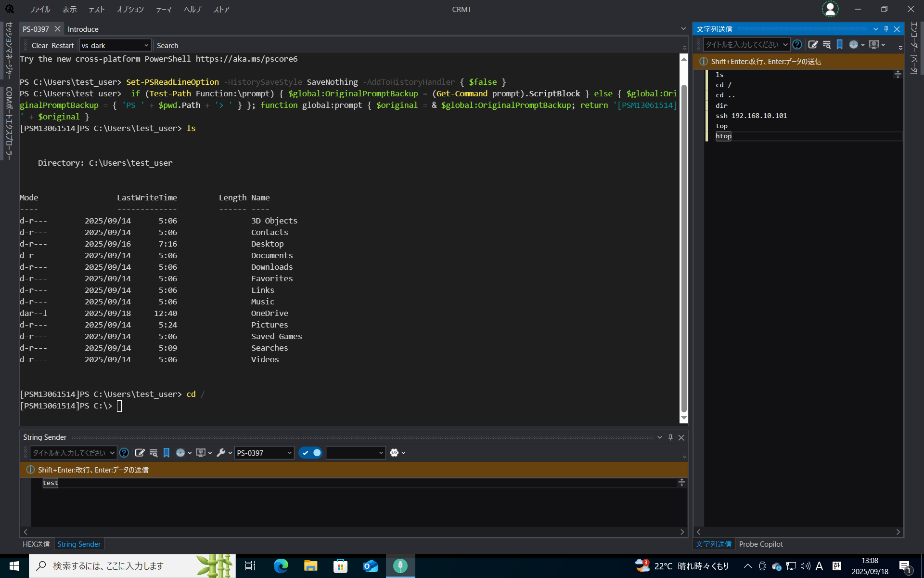This screenshot has width=924, height=578.
Task: Click search list icon in 文字列送信 panel
Action: [827, 45]
